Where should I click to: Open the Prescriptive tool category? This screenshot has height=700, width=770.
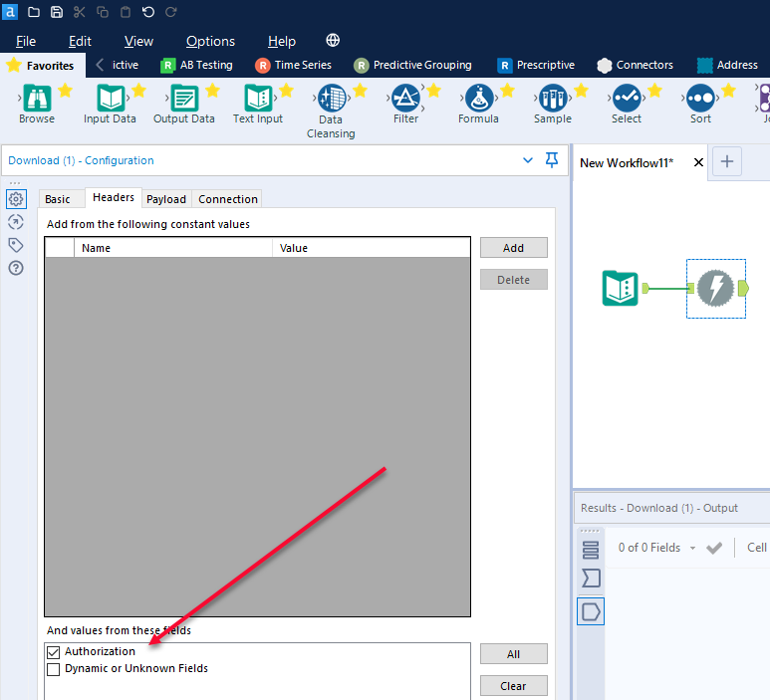tap(536, 65)
